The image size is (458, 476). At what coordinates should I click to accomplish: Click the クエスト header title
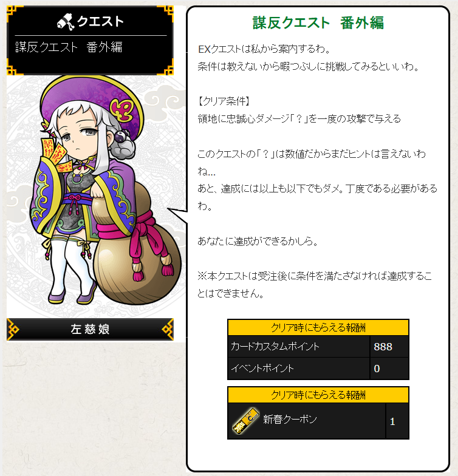pyautogui.click(x=100, y=22)
